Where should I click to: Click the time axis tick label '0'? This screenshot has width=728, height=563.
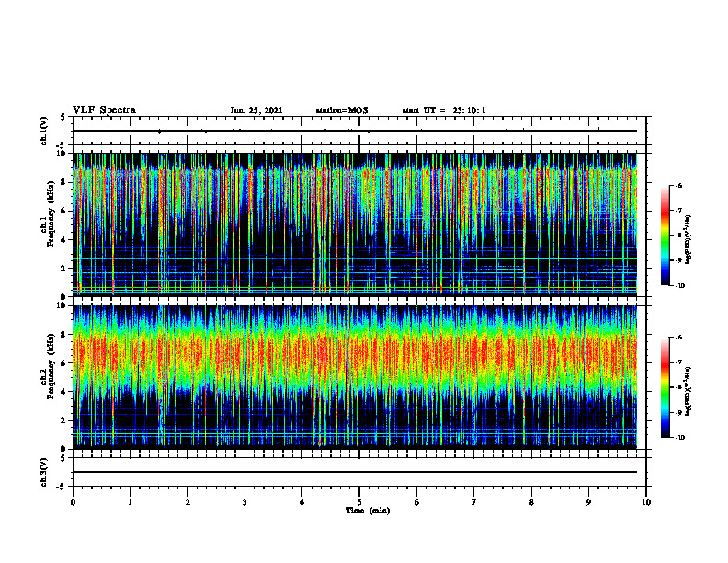point(73,502)
